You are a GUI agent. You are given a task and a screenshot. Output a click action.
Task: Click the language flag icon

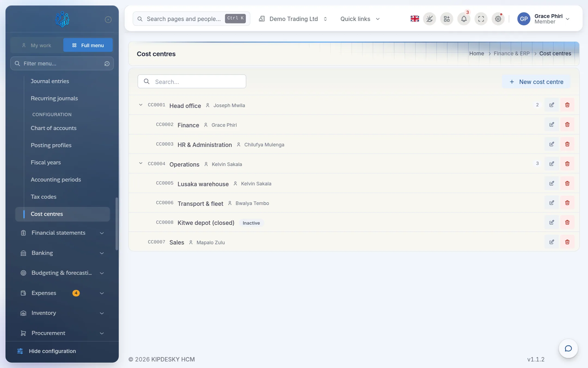415,19
